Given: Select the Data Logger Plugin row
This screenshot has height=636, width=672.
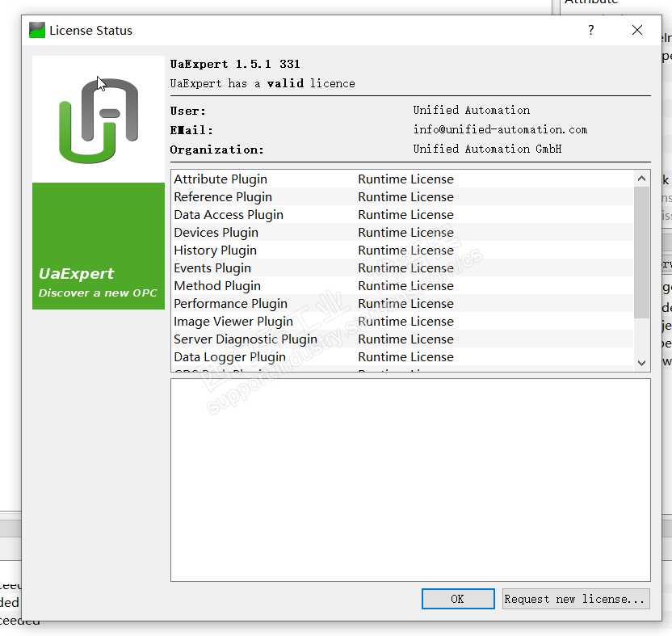Looking at the screenshot, I should pos(402,357).
